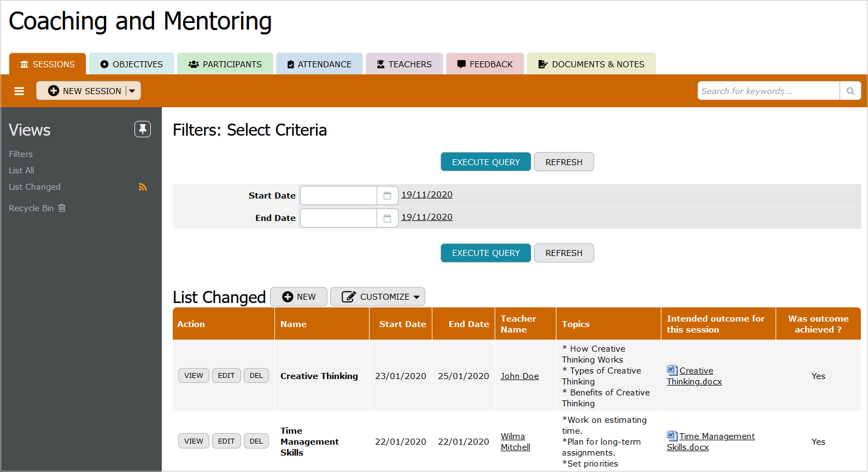868x472 pixels.
Task: Click into the keyword search field
Action: tap(768, 91)
